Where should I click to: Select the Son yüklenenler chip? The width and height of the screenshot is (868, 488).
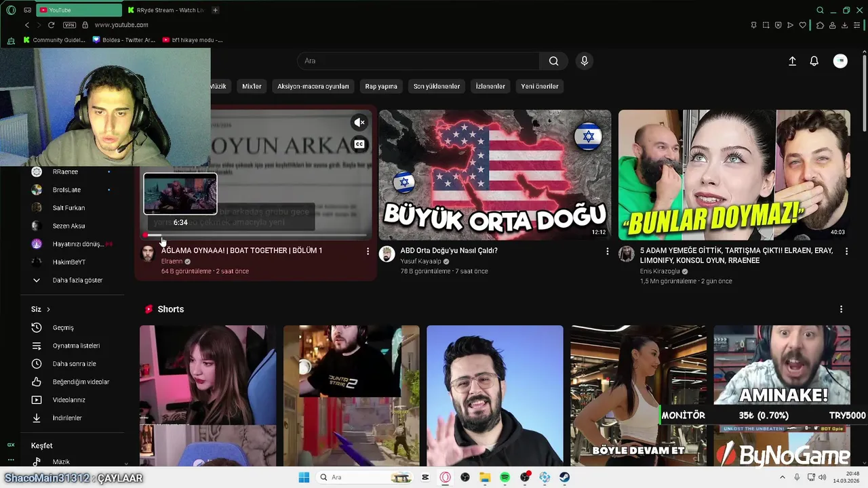click(437, 86)
